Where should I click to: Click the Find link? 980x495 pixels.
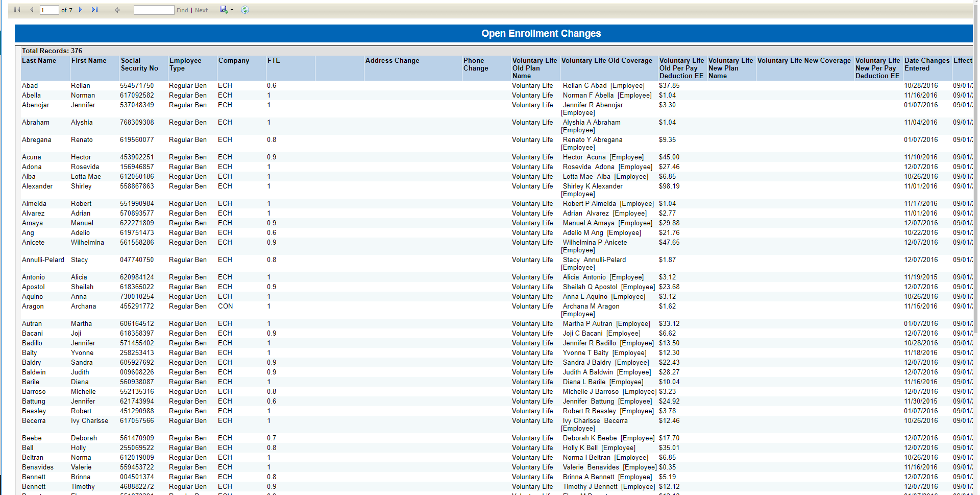[x=182, y=10]
